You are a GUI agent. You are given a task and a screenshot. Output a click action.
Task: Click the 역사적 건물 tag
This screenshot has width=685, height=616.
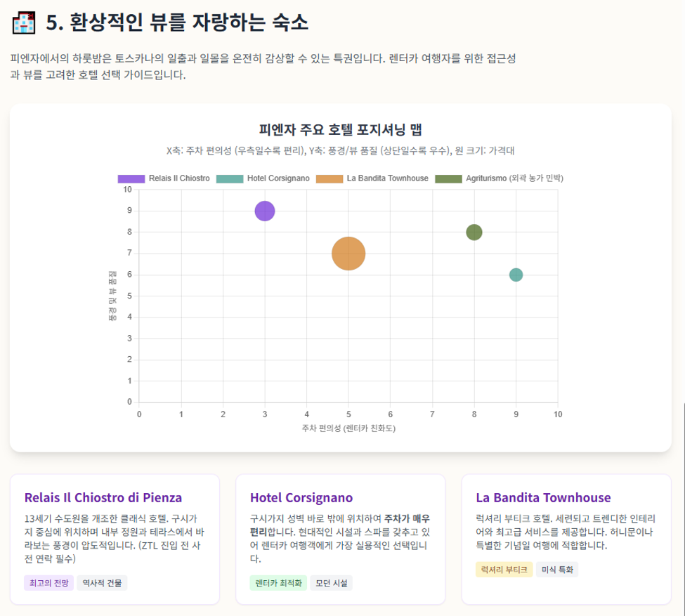(x=103, y=583)
